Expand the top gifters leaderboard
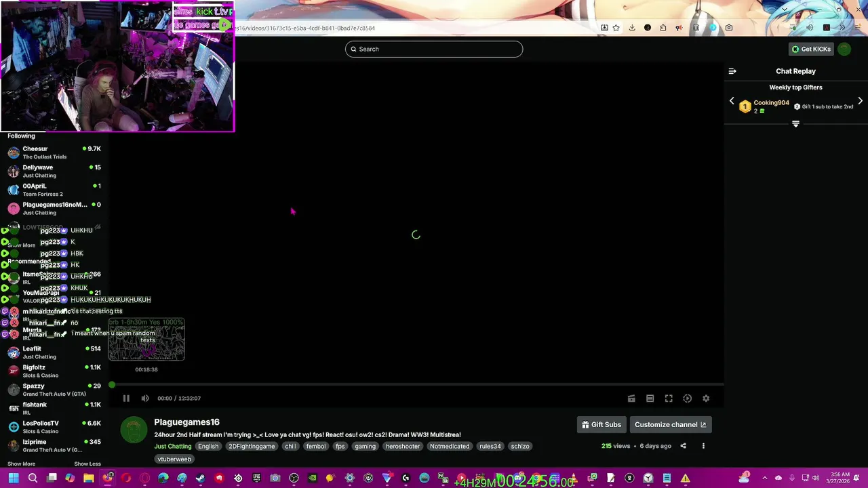The image size is (868, 488). click(795, 124)
